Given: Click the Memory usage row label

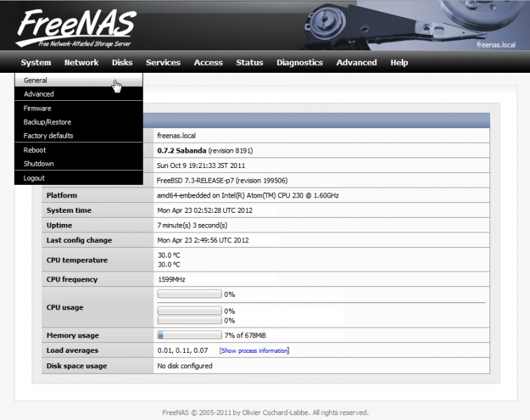Looking at the screenshot, I should (73, 335).
